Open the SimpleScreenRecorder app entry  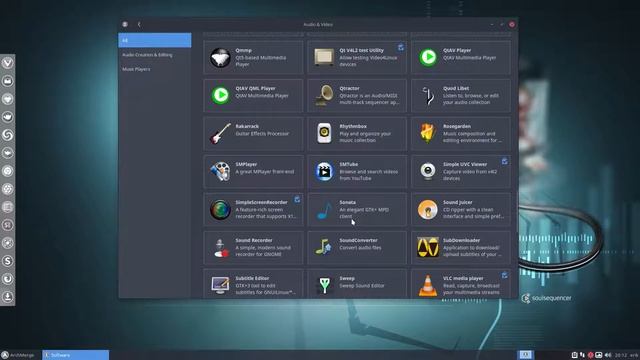tap(253, 209)
